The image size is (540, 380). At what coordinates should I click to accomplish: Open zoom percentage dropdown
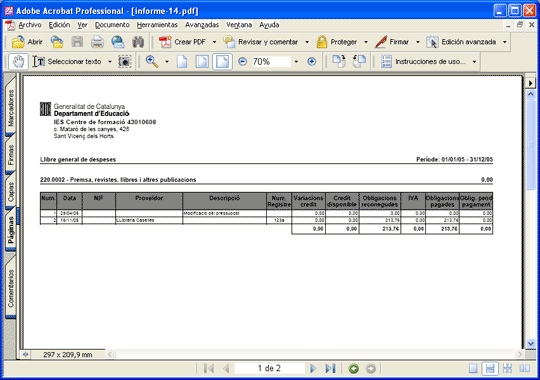pyautogui.click(x=296, y=62)
